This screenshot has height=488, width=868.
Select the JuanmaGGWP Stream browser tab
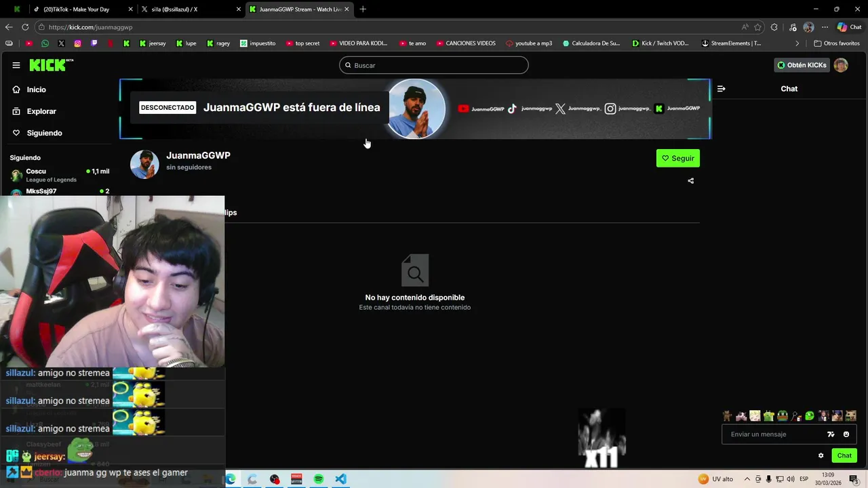tap(300, 9)
